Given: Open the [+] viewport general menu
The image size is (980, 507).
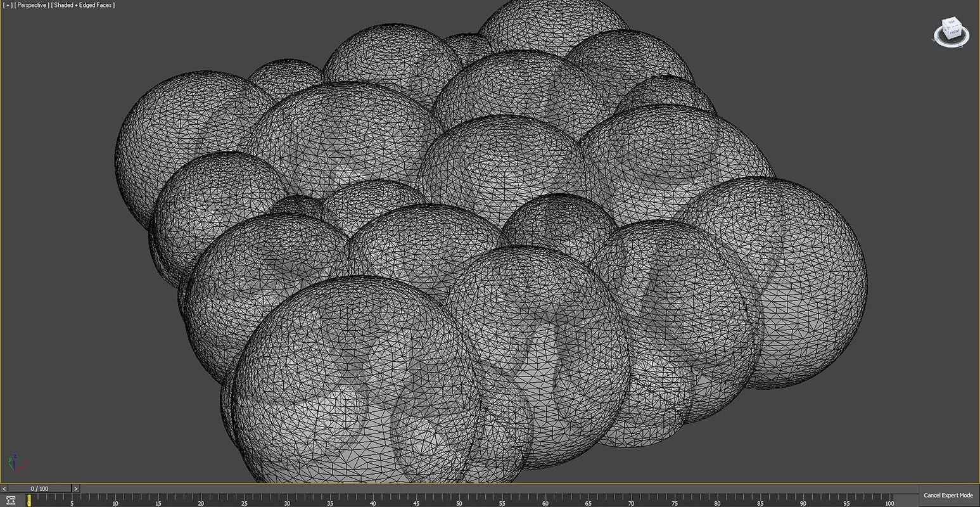Looking at the screenshot, I should click(8, 5).
